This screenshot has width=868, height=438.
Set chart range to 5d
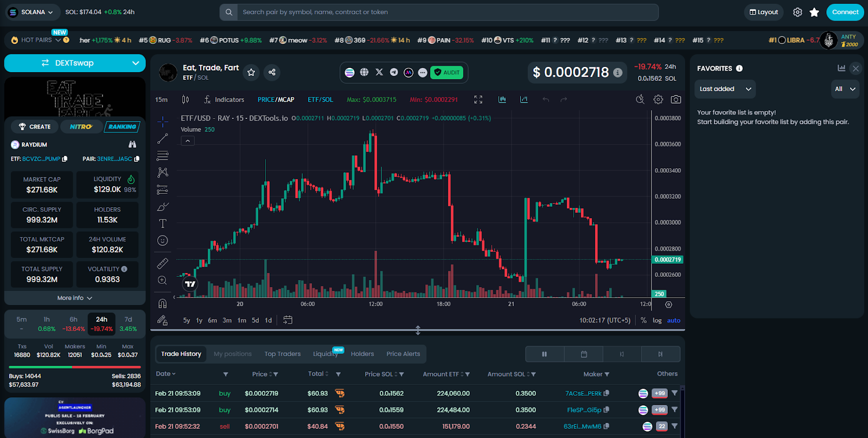pos(255,320)
